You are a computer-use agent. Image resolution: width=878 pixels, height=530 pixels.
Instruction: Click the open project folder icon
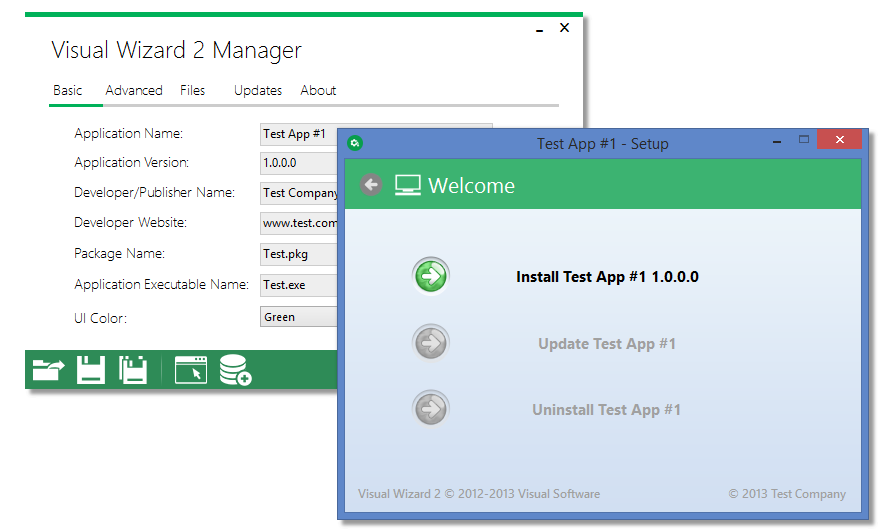coord(47,370)
